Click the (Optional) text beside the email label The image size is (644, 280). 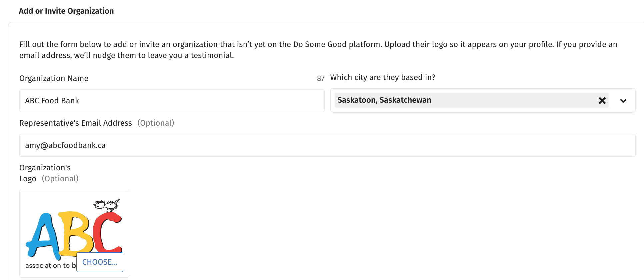click(x=156, y=123)
